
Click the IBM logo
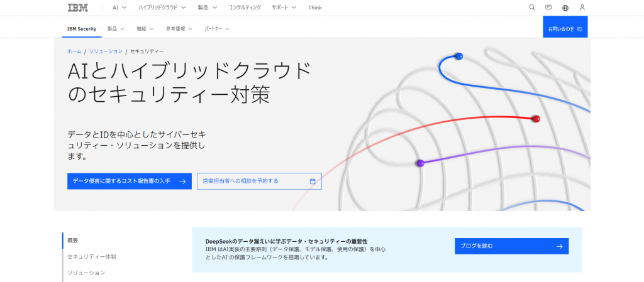tap(77, 8)
